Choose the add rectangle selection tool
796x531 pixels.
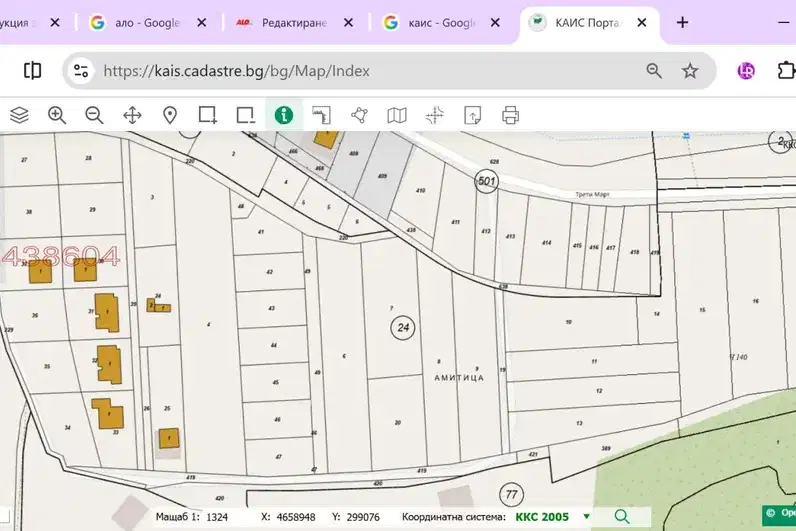pos(208,115)
